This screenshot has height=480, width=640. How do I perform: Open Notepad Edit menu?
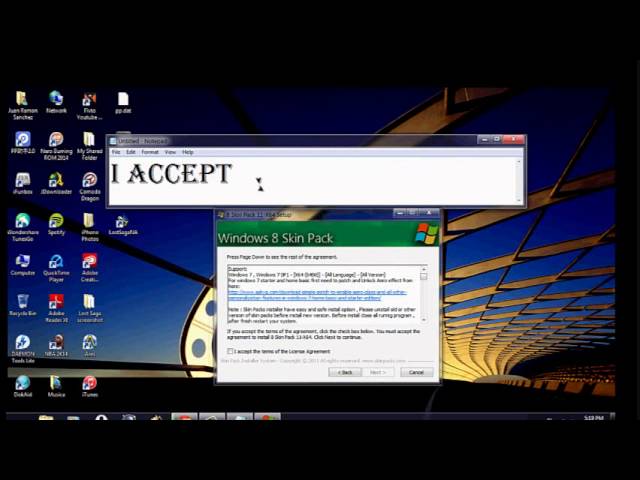[x=131, y=152]
